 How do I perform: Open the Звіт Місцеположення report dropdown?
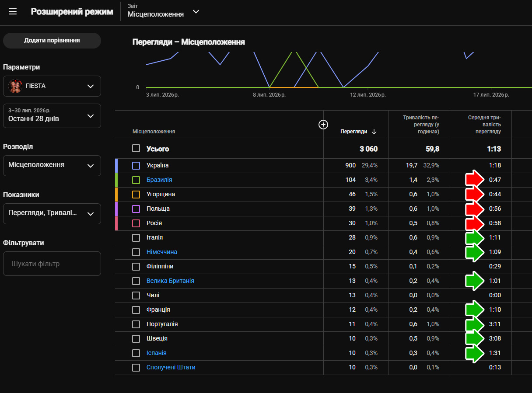[x=164, y=11]
